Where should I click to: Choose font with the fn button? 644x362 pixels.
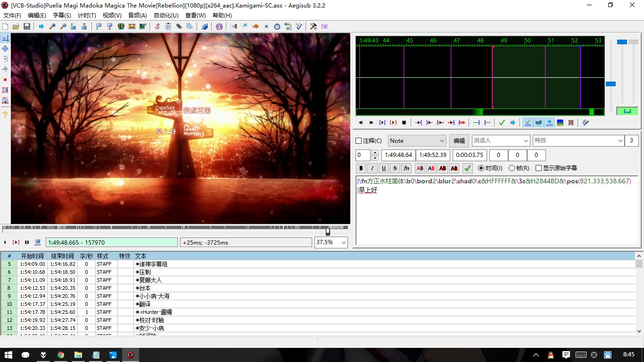pyautogui.click(x=406, y=168)
